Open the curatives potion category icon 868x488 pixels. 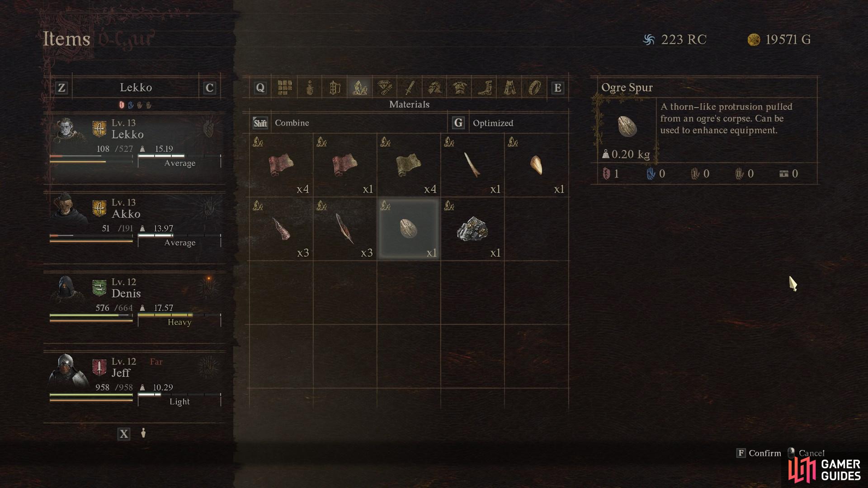(310, 88)
